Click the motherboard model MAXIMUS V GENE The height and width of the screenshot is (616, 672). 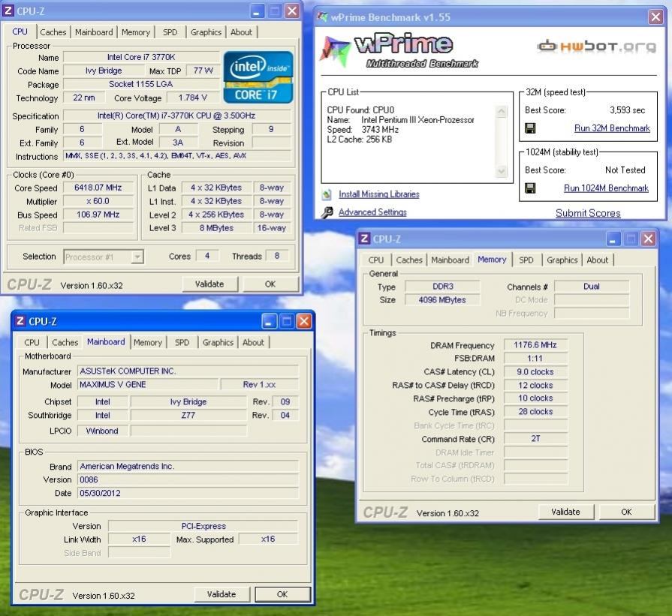(148, 385)
